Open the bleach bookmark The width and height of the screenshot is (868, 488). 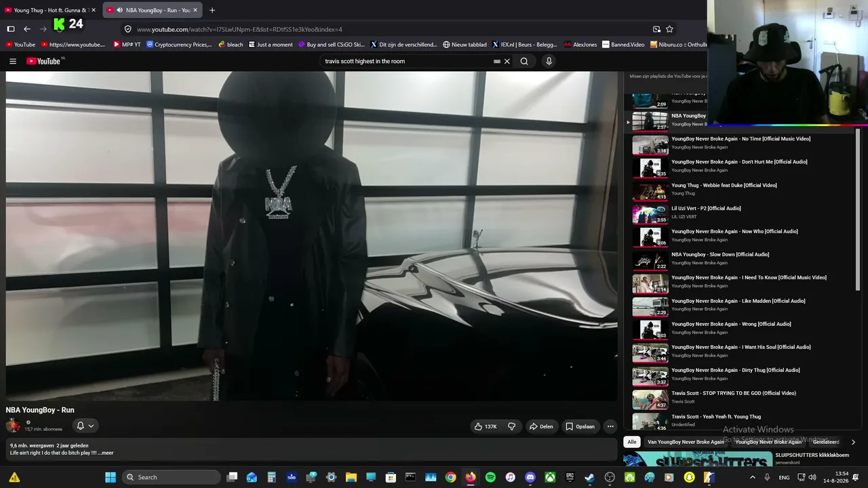point(231,45)
